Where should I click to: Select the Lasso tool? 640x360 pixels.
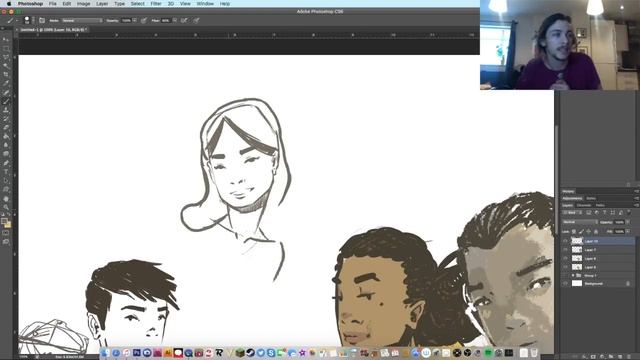pyautogui.click(x=6, y=57)
